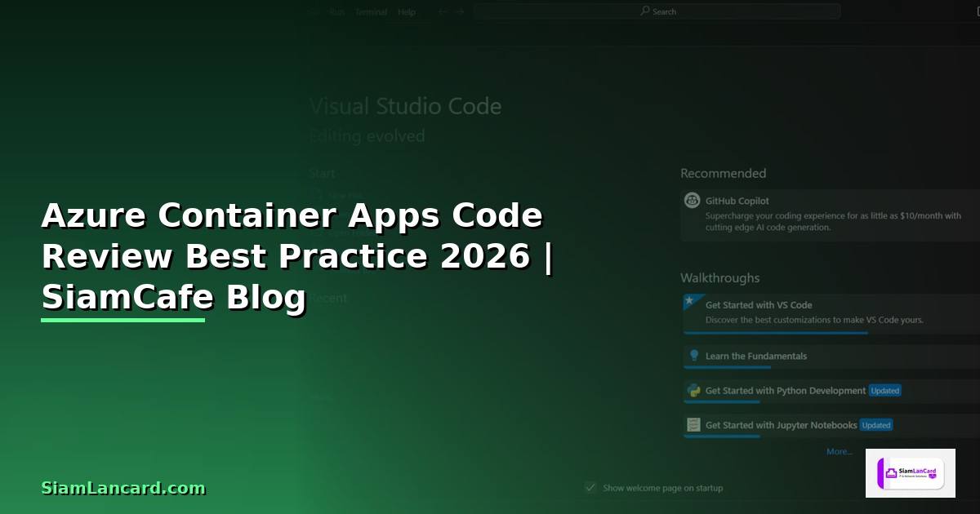Open Get Started with VS Code walkthrough
The height and width of the screenshot is (514, 980).
point(831,313)
